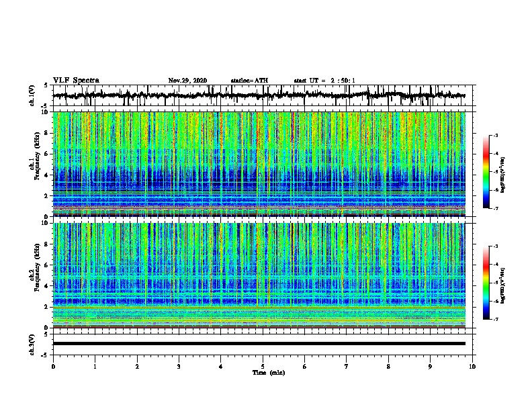532x411 pixels.
Task: Click the -3 value on ch.1 colorbar
Action: pyautogui.click(x=496, y=136)
